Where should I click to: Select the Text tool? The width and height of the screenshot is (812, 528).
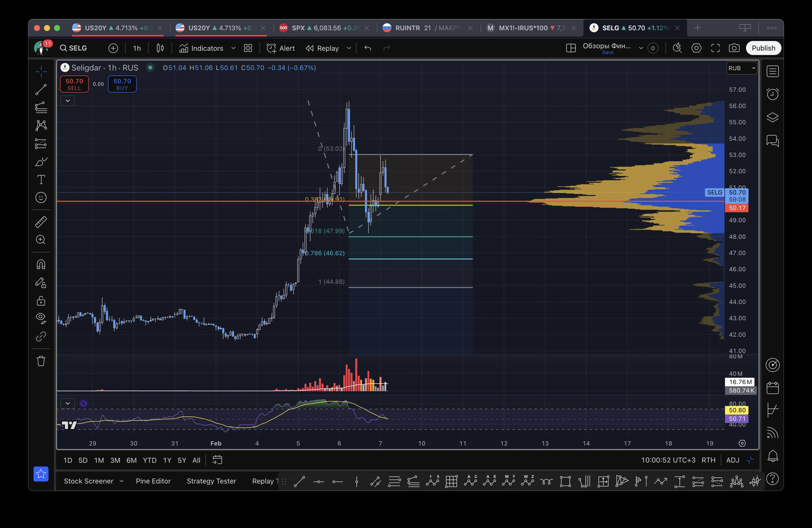point(41,180)
